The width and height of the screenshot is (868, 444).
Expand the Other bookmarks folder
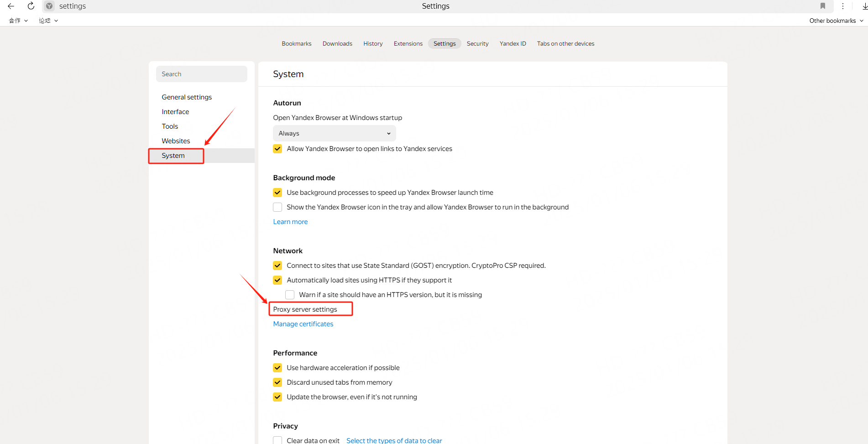pos(836,21)
